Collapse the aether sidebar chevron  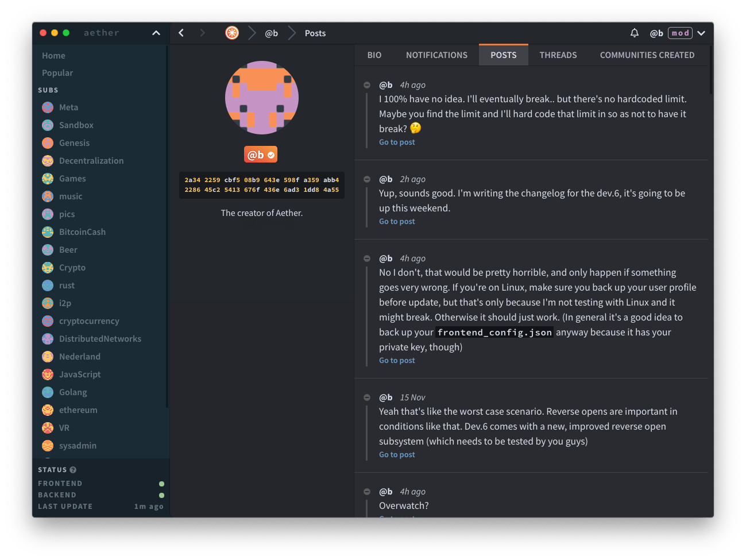156,33
